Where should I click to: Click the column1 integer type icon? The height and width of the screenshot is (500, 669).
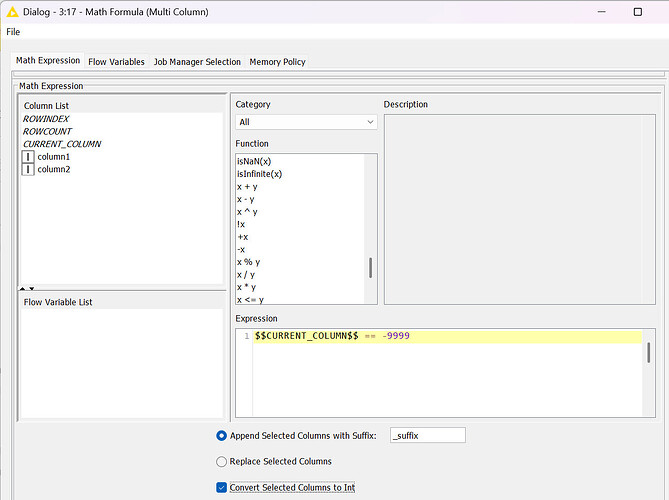point(28,157)
